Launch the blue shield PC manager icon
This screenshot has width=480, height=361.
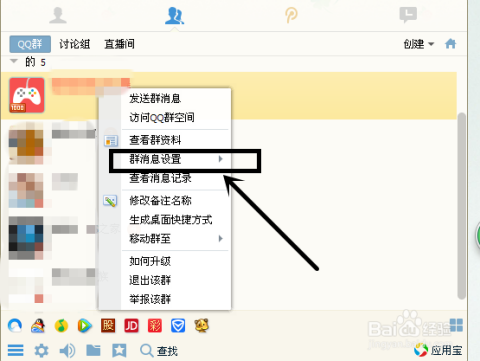(x=178, y=326)
